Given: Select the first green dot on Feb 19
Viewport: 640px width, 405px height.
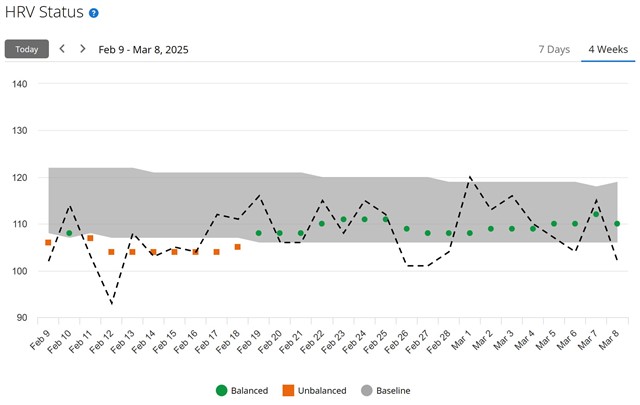Looking at the screenshot, I should [258, 233].
